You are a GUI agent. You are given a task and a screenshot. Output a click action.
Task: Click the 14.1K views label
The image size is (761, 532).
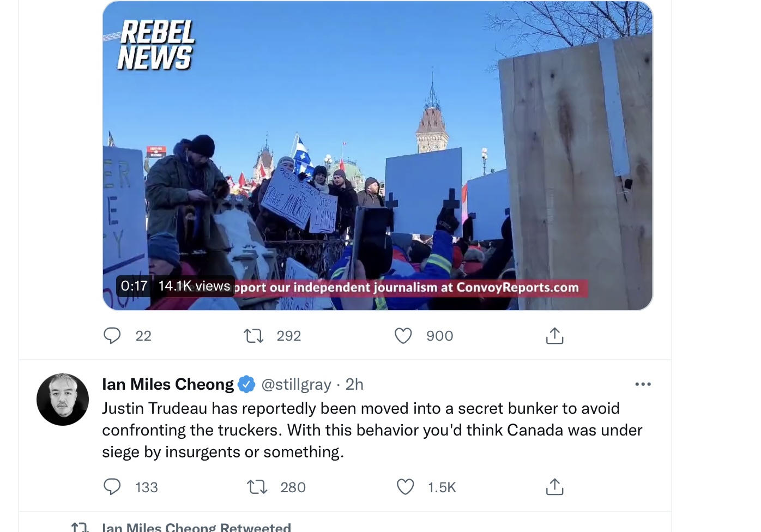[x=194, y=286]
